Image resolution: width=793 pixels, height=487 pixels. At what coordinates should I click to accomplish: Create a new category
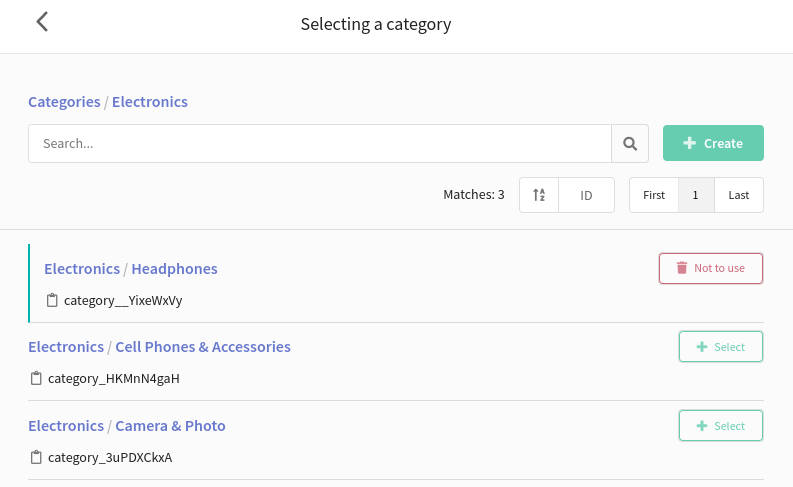(713, 143)
